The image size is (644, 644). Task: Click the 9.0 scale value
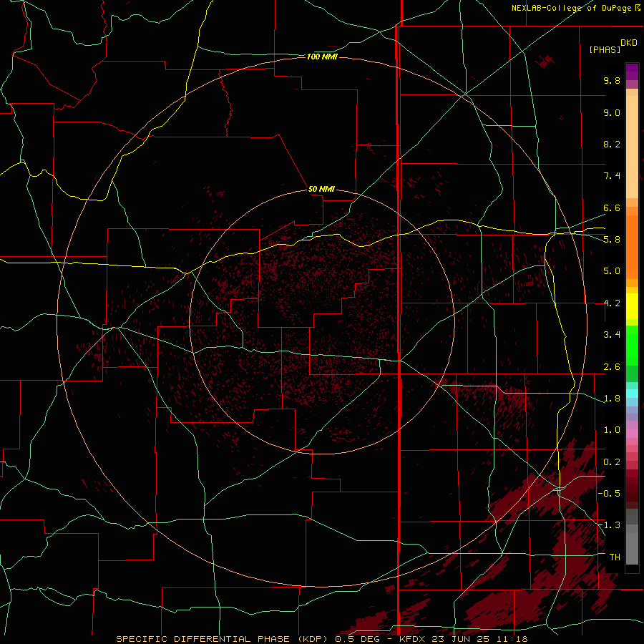(612, 112)
